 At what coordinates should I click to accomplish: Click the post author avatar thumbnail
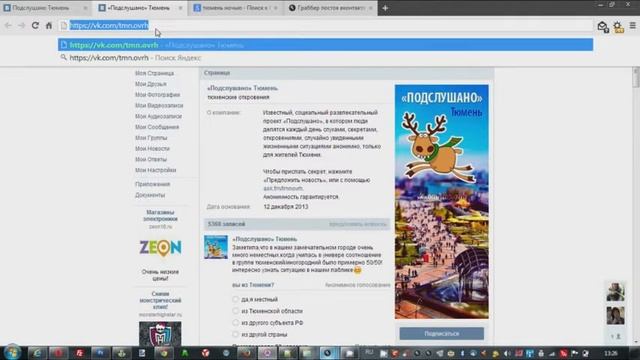(216, 247)
